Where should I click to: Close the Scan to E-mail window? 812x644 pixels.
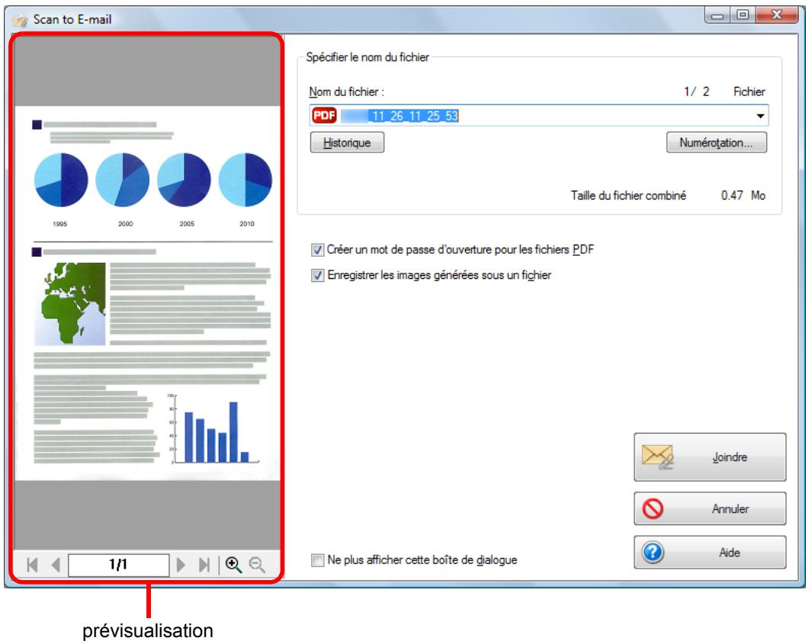(777, 15)
